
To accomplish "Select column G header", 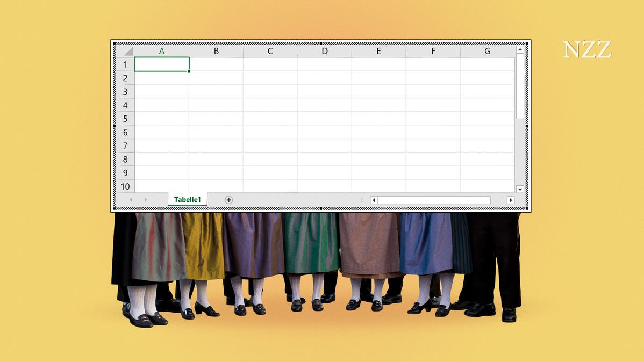I will [487, 51].
